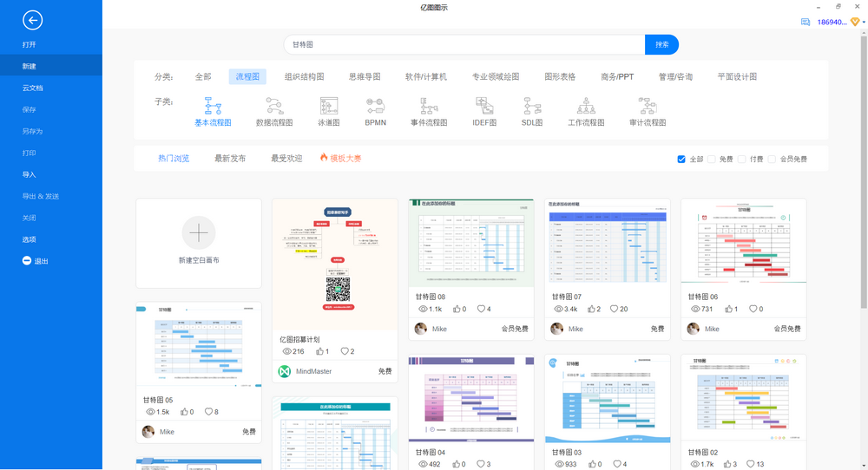
Task: Open the 甘特图 08 template thumbnail
Action: tap(471, 243)
